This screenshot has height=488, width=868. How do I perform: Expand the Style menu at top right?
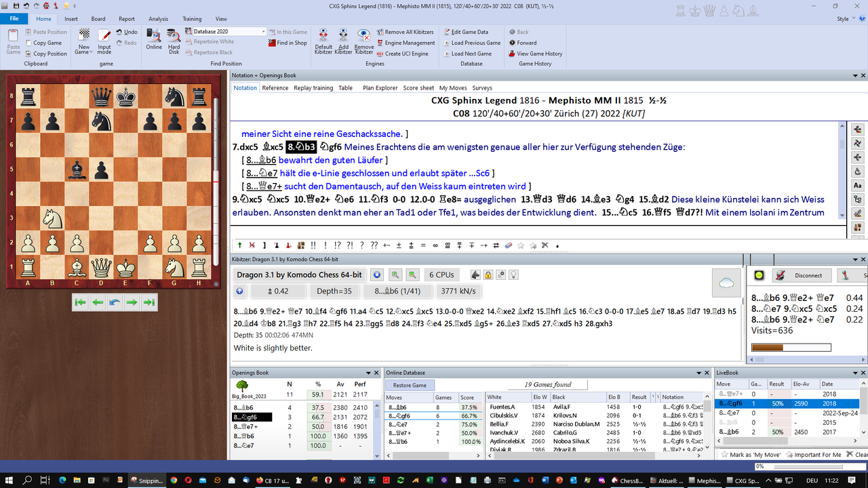pyautogui.click(x=846, y=19)
